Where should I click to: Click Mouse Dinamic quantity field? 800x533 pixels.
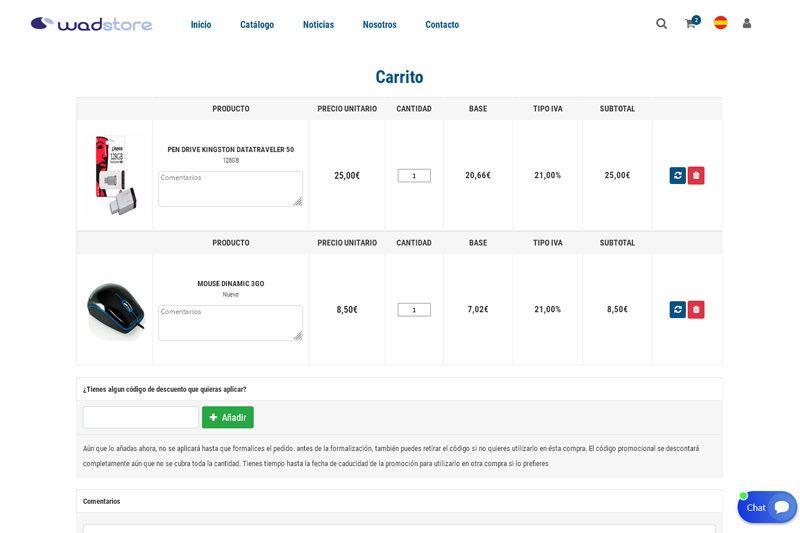pyautogui.click(x=414, y=310)
